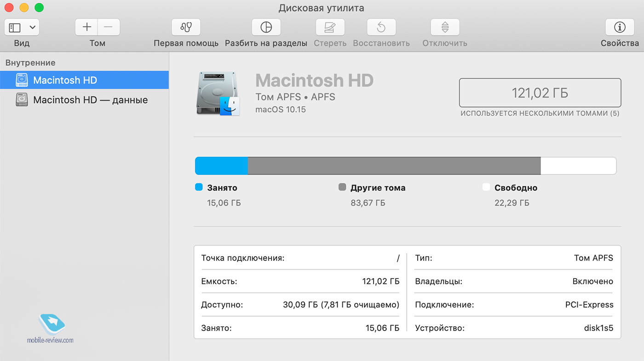Click Macintosh HD — данные disk icon
Viewport: 644px width, 361px height.
[22, 100]
